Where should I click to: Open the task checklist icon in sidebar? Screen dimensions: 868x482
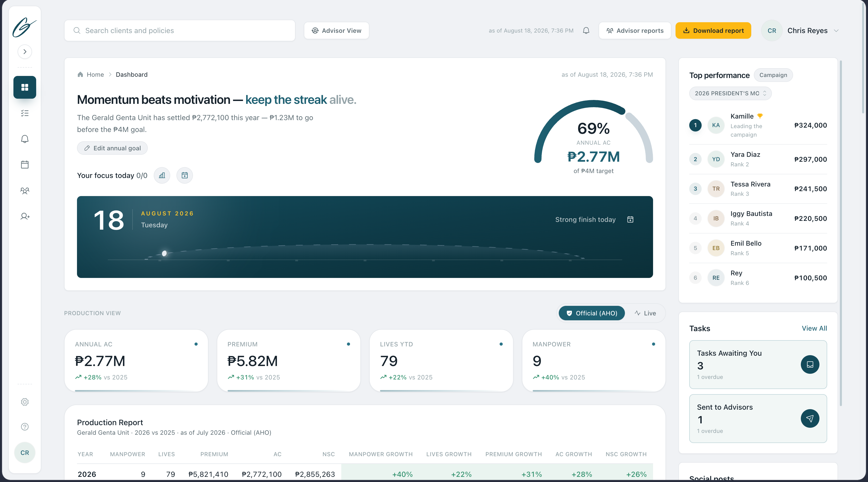25,113
